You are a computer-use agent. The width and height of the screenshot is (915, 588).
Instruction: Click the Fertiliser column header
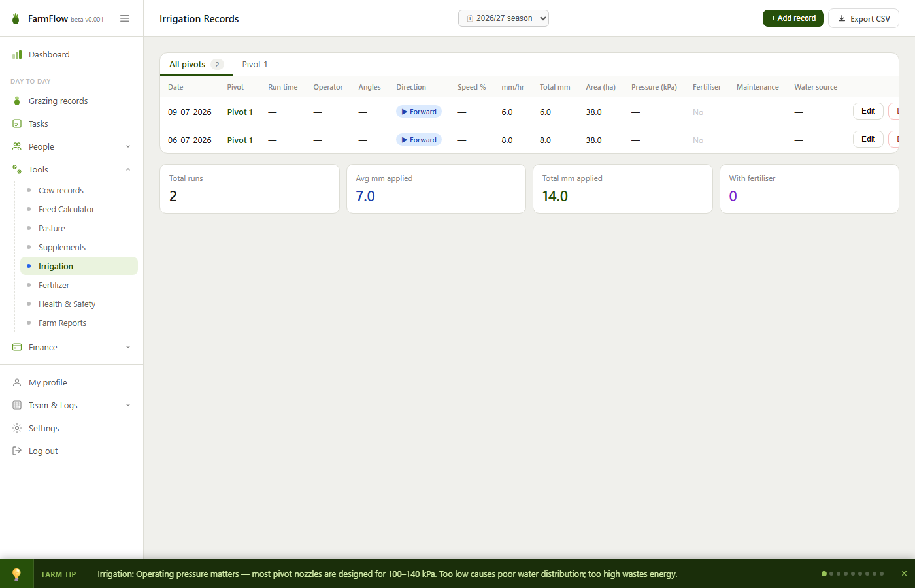[707, 87]
